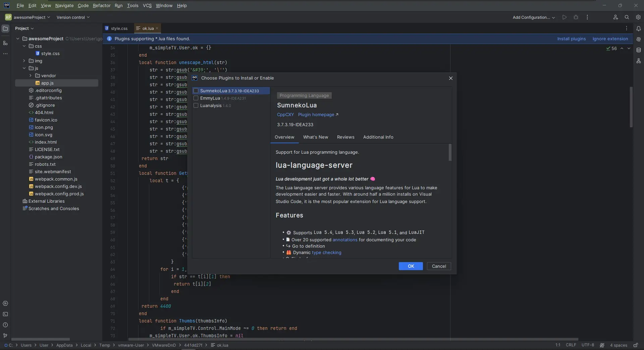
Task: Collapse the js folder
Action: point(24,68)
